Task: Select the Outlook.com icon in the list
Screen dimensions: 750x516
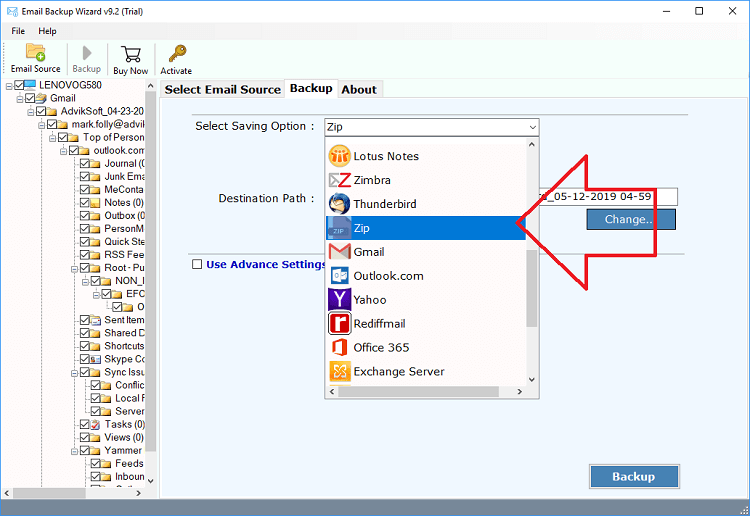Action: tap(339, 275)
